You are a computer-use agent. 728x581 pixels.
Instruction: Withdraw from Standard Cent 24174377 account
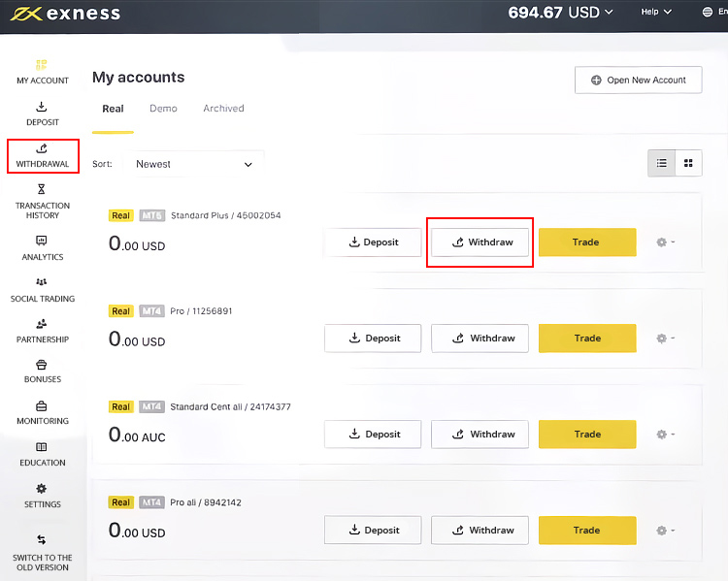tap(480, 435)
